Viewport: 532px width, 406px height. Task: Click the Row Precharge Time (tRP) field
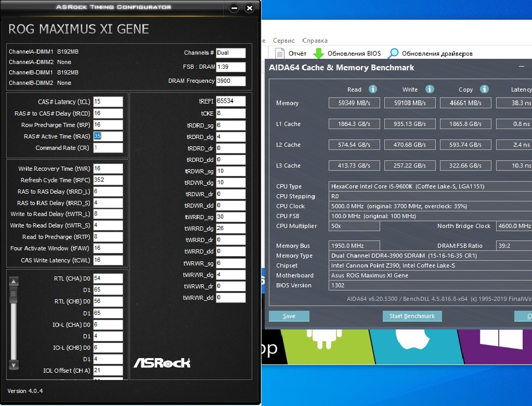click(x=108, y=124)
